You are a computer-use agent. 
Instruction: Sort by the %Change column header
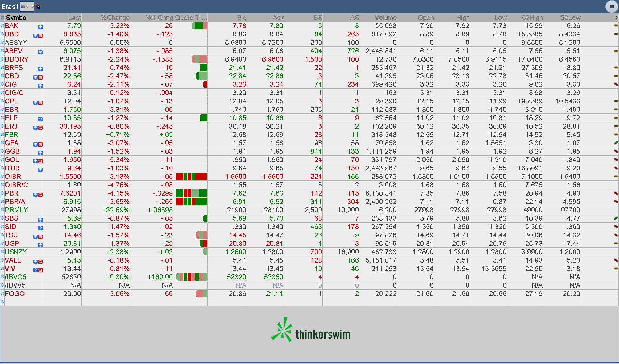115,18
